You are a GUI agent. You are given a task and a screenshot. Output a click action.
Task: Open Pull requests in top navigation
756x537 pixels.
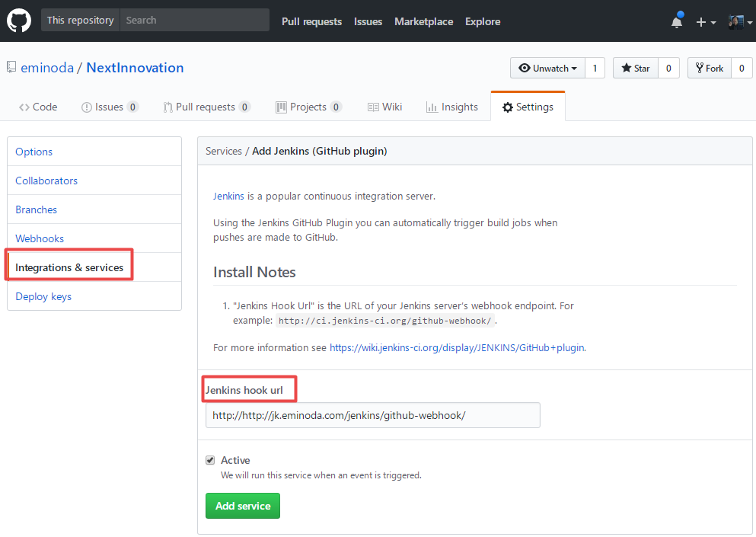[312, 22]
